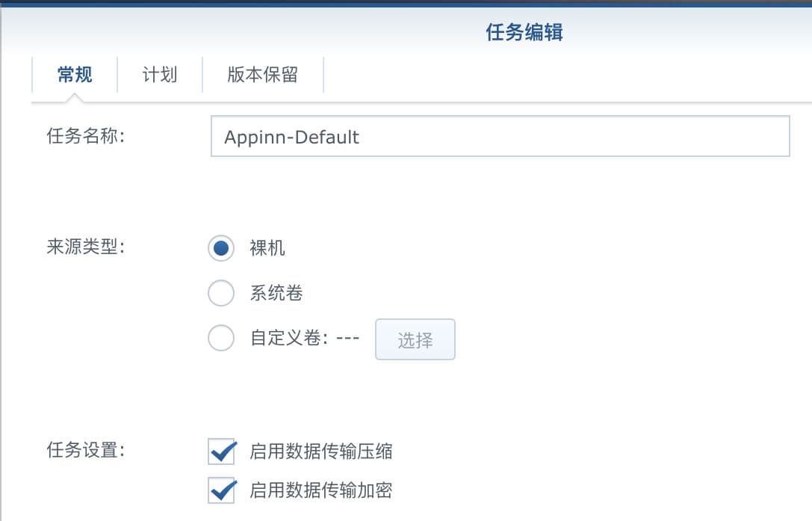
Task: Click the 任务设置 section label
Action: [86, 450]
